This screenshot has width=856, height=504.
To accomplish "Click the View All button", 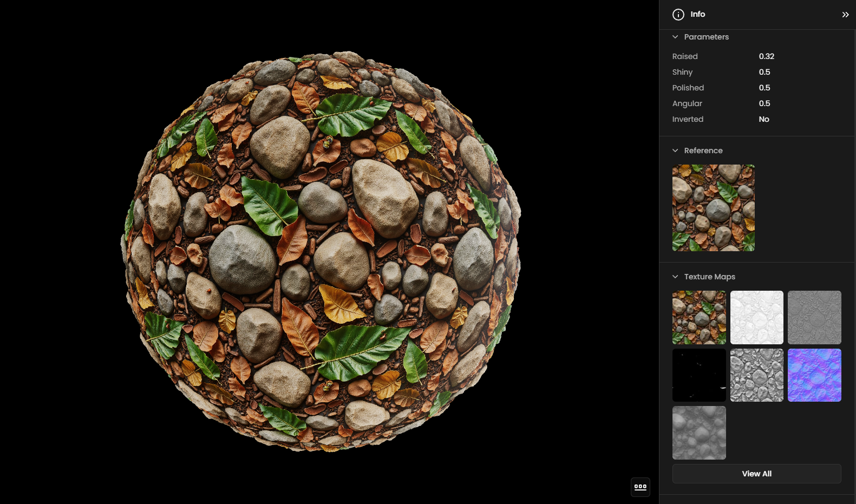I will (x=756, y=474).
